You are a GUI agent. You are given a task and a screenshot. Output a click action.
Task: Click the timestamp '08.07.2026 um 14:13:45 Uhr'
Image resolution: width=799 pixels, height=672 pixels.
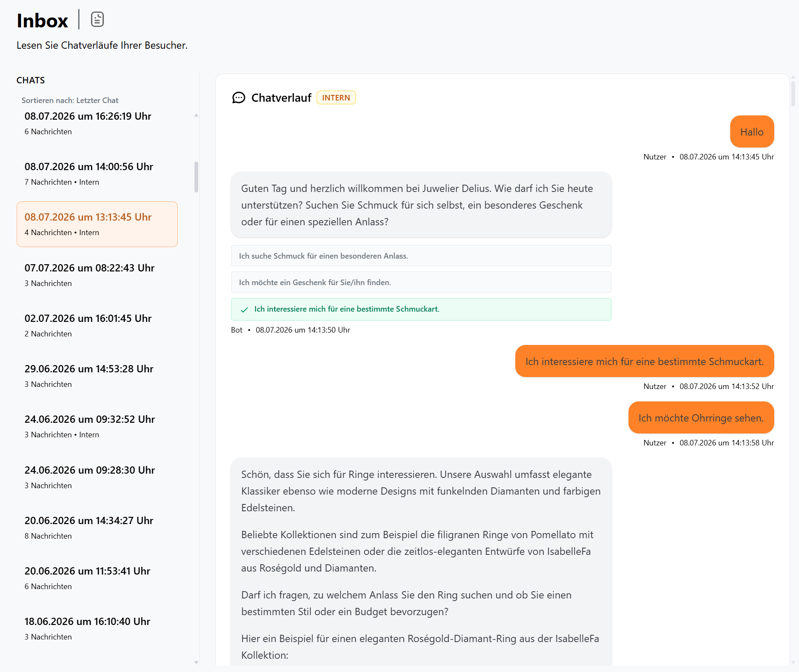click(726, 157)
